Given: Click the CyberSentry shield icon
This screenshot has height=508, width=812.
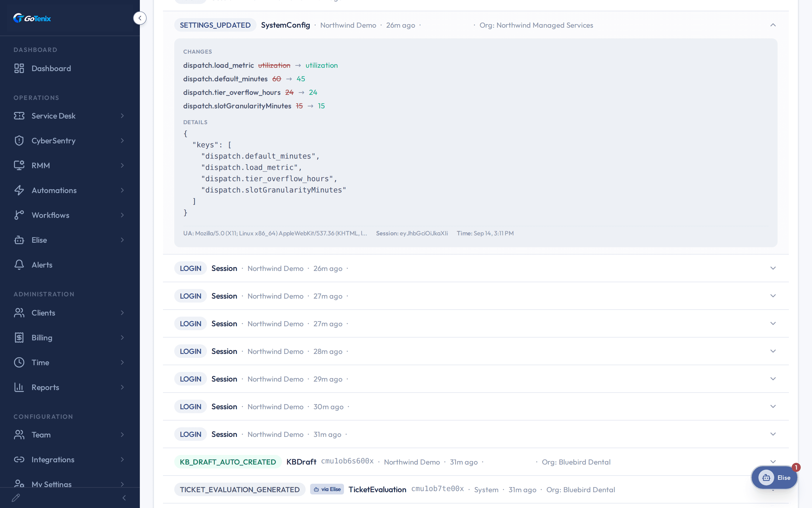Looking at the screenshot, I should tap(19, 141).
